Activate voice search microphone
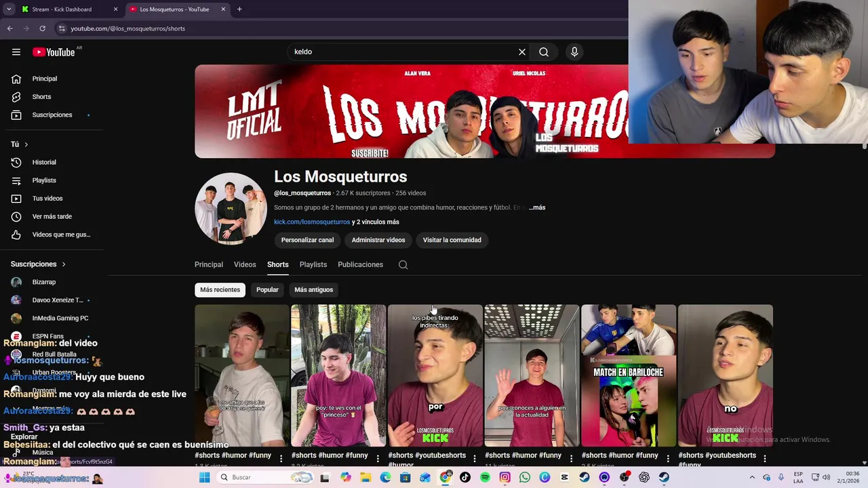 [574, 52]
